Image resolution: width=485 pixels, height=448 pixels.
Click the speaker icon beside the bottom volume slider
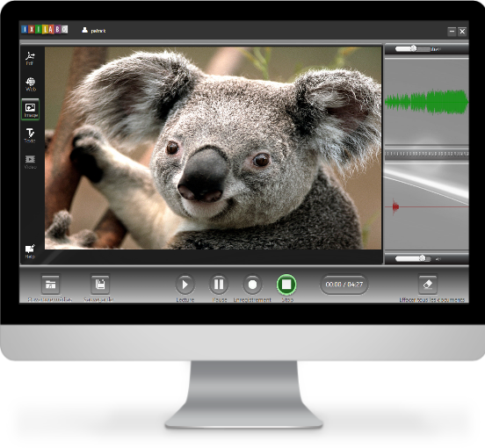point(438,259)
